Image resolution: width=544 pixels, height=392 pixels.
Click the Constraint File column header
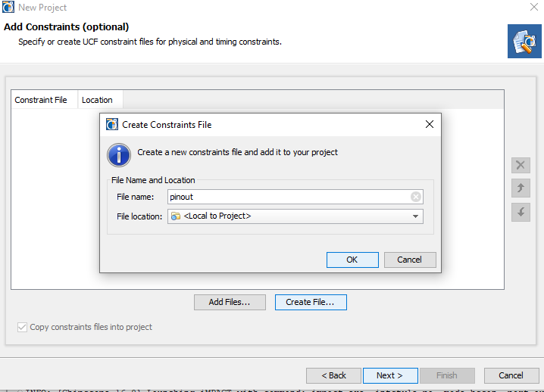point(41,100)
